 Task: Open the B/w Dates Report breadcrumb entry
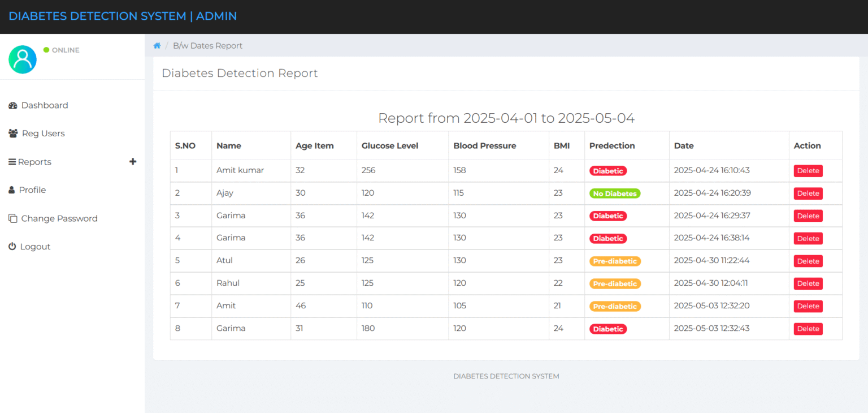[x=208, y=45]
